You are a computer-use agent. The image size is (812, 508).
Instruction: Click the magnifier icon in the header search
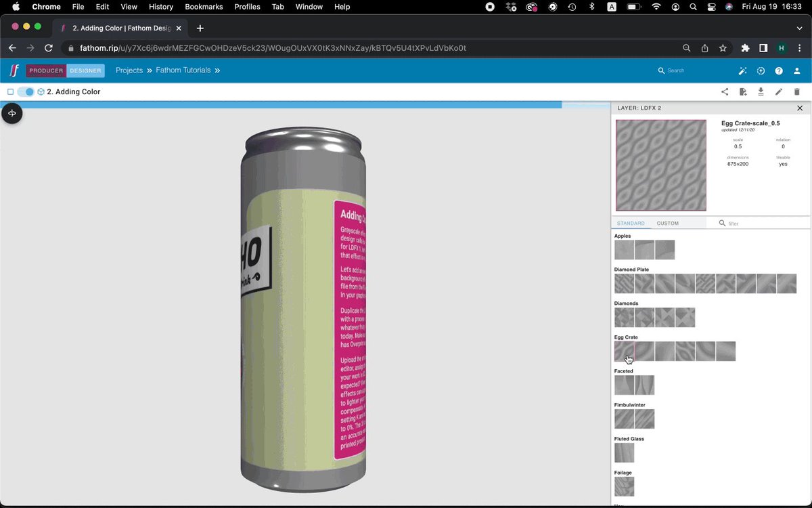point(661,70)
